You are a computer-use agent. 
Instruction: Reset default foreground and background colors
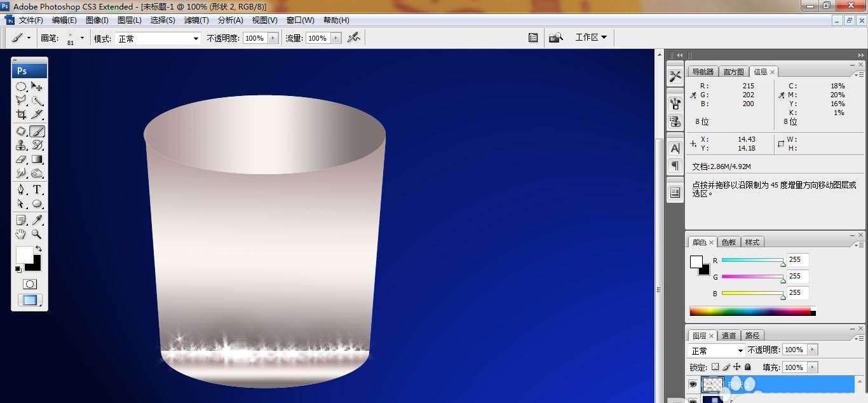(18, 270)
